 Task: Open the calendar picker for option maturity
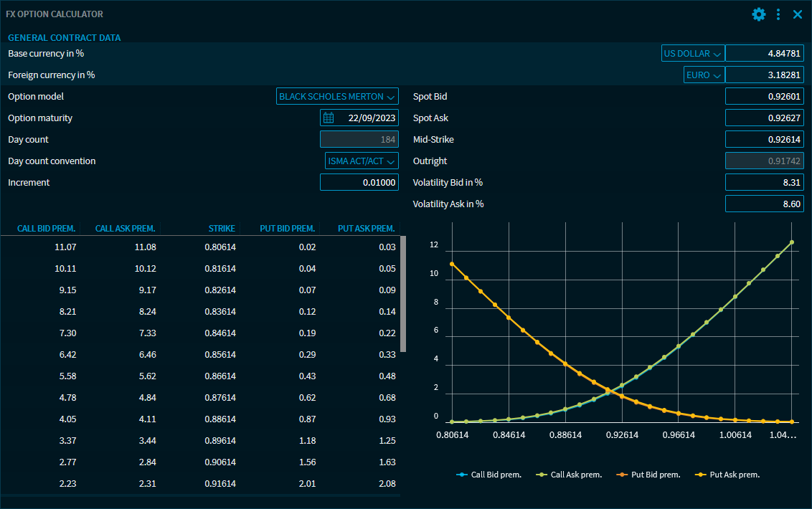(329, 118)
